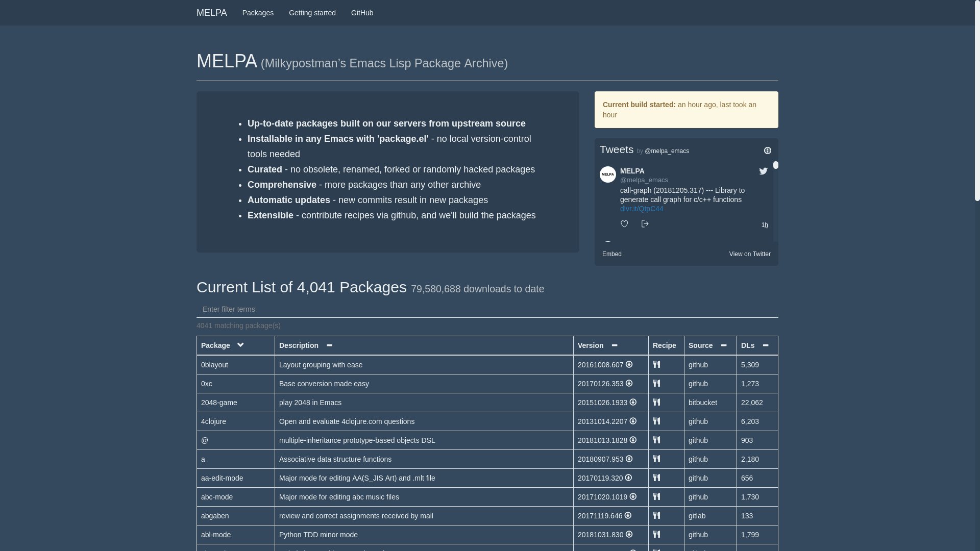This screenshot has height=551, width=980.
Task: Click the Twitter bird icon on tweet
Action: point(763,171)
